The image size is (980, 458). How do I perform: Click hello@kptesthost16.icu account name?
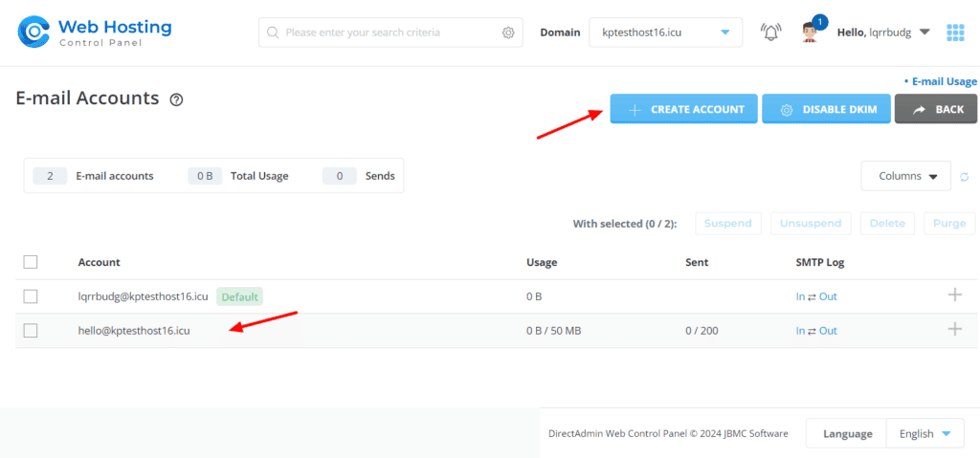[x=134, y=331]
